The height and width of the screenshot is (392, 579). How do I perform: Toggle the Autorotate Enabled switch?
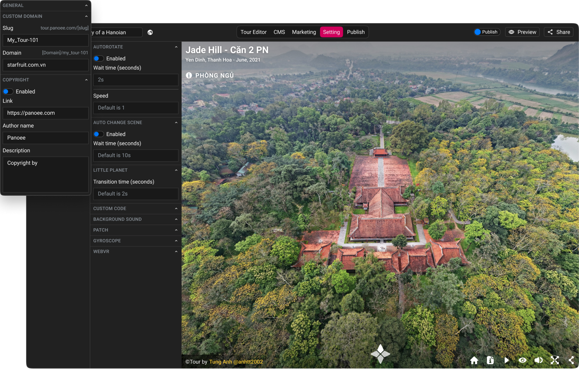point(98,59)
